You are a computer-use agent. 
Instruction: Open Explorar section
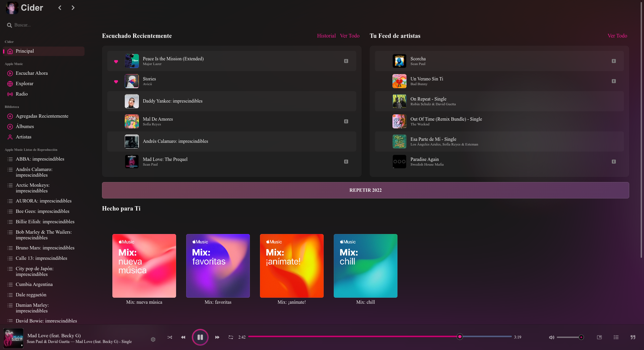44,83
